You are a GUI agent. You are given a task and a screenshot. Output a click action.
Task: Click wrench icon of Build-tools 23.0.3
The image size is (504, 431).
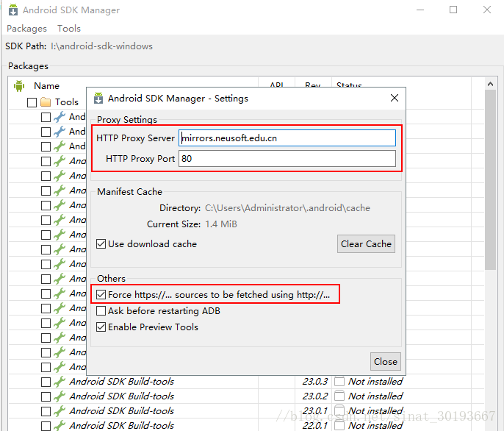click(60, 382)
